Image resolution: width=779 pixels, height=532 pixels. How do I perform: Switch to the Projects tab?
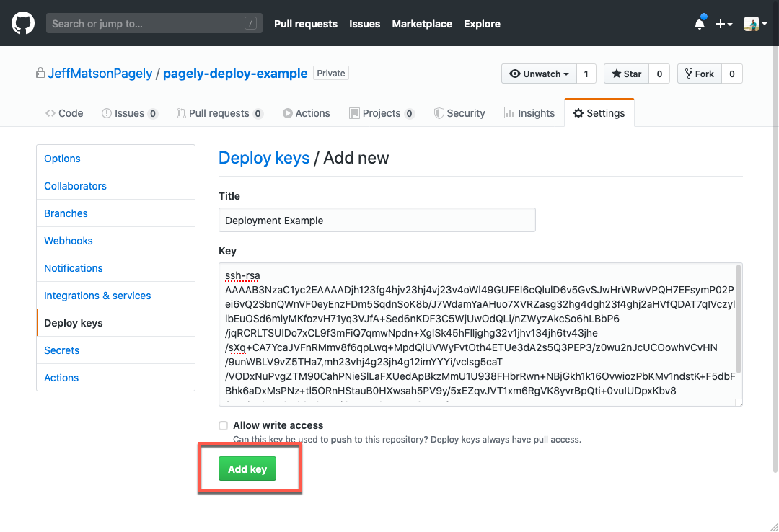click(382, 113)
